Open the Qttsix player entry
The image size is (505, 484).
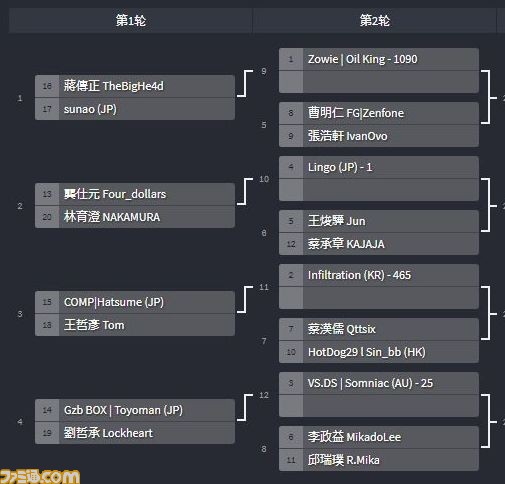click(379, 329)
